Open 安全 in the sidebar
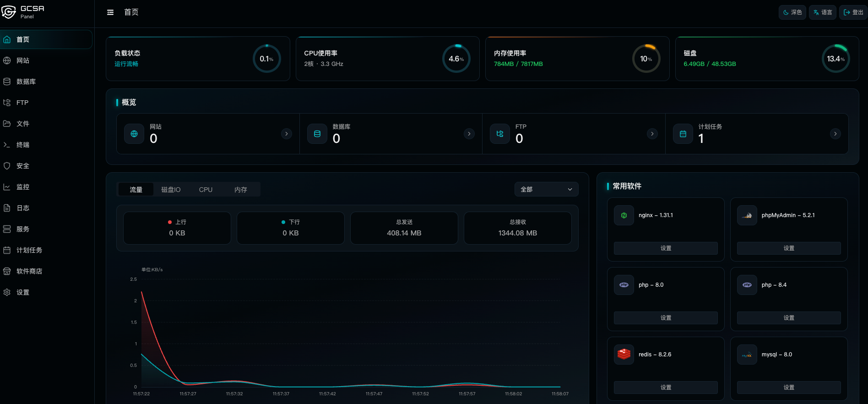Image resolution: width=868 pixels, height=404 pixels. pos(46,166)
